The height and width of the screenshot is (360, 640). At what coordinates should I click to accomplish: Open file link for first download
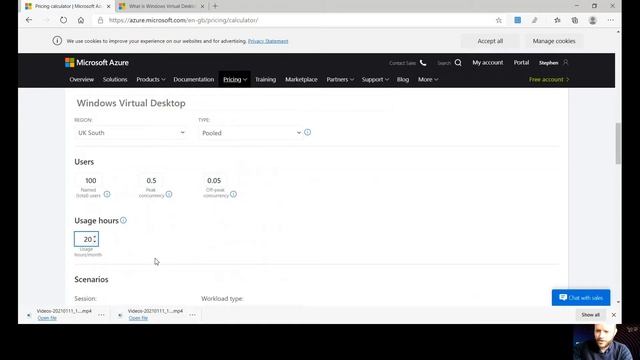click(x=47, y=318)
